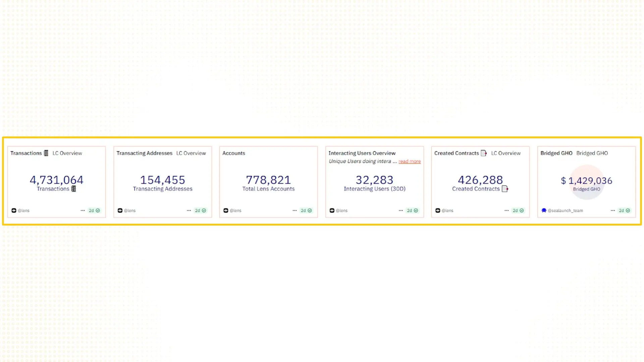This screenshot has width=644, height=362.
Task: Click 2d refresh status badge on Accounts card
Action: 306,210
